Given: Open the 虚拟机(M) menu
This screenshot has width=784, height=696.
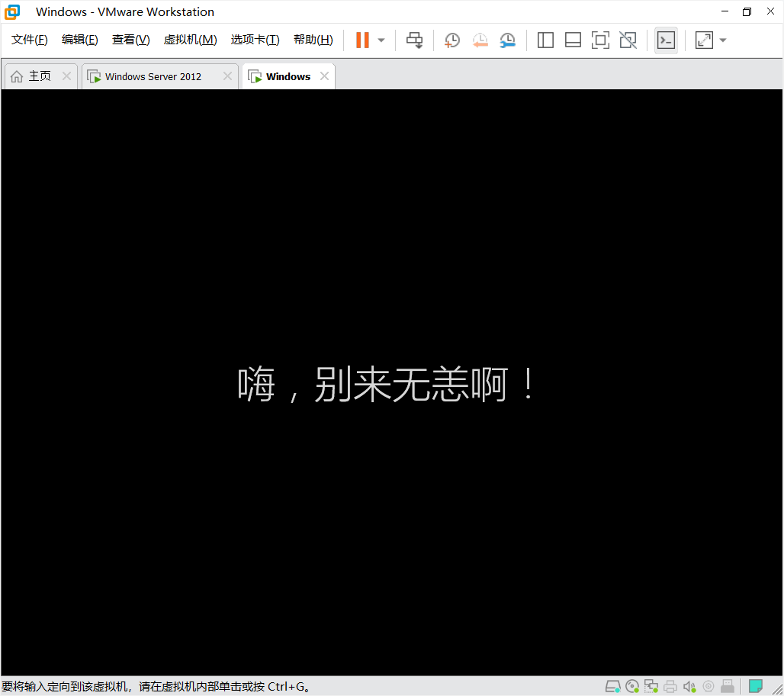Looking at the screenshot, I should pos(190,40).
